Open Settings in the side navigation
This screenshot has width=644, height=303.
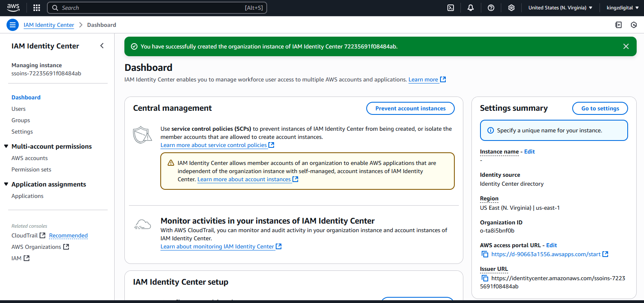pyautogui.click(x=22, y=132)
